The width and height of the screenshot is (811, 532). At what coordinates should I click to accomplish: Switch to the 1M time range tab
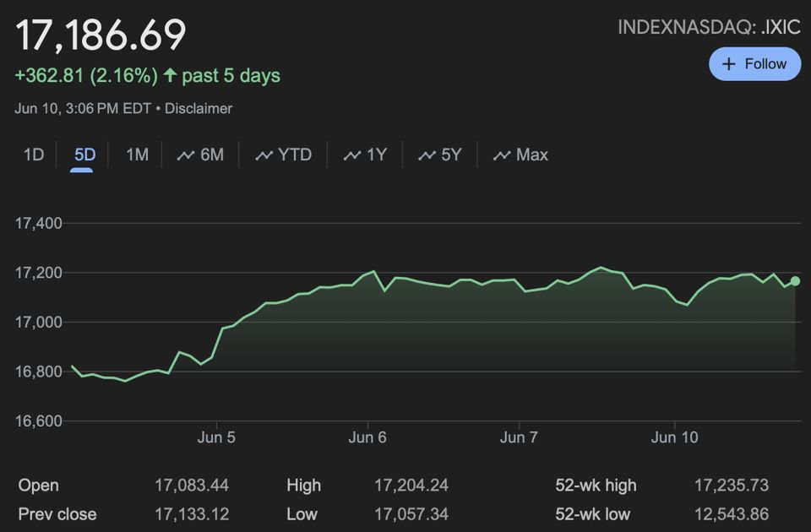pos(137,155)
